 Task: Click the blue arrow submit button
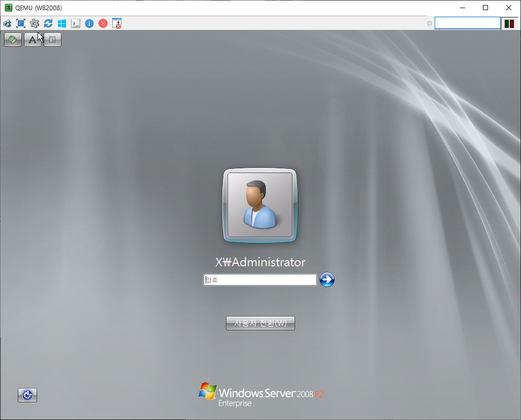pyautogui.click(x=327, y=279)
